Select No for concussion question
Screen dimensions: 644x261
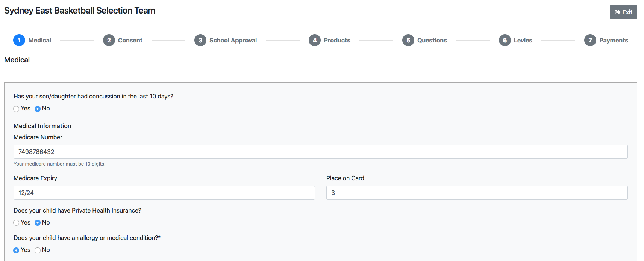(38, 109)
